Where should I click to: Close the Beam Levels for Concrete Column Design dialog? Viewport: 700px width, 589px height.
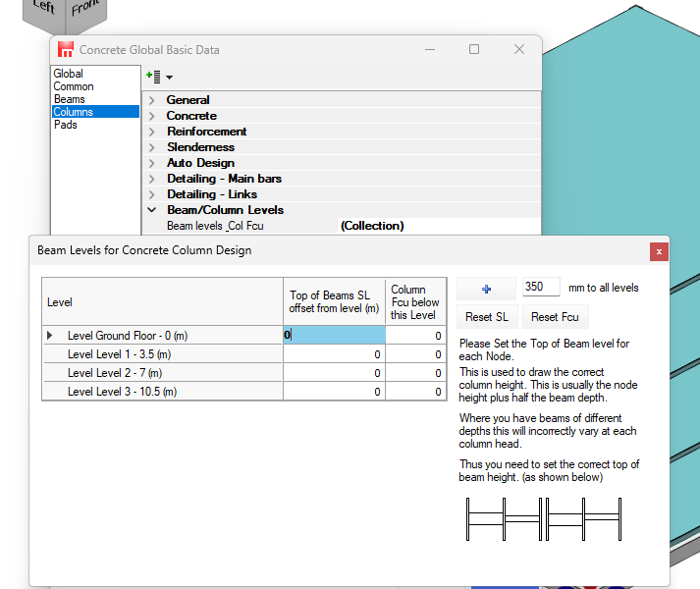[659, 252]
